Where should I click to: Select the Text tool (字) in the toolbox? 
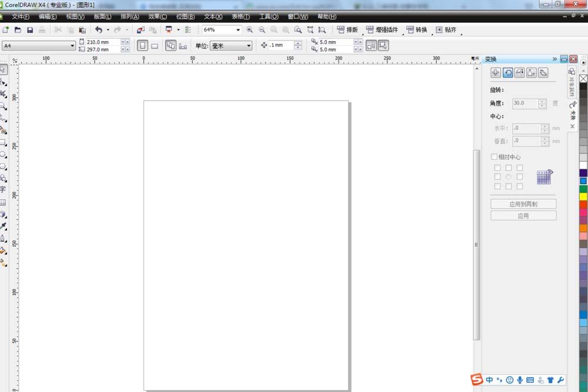(x=3, y=190)
